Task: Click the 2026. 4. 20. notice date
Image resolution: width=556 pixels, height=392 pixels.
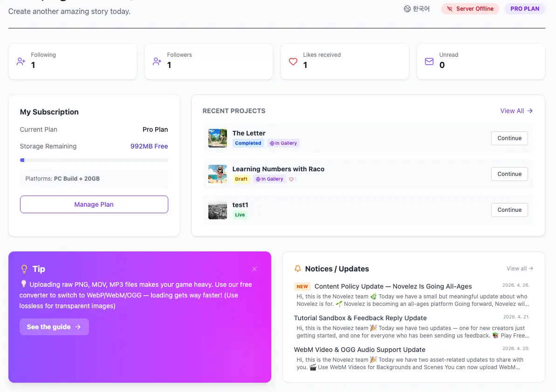Action: [516, 348]
